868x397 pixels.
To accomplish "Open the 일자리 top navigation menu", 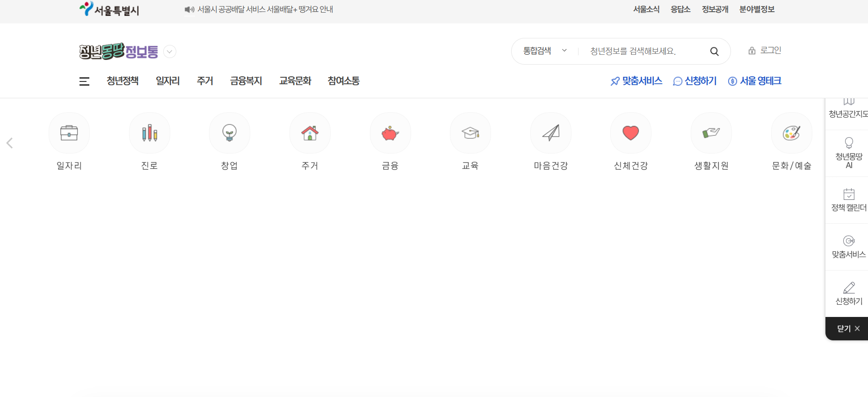I will coord(167,81).
